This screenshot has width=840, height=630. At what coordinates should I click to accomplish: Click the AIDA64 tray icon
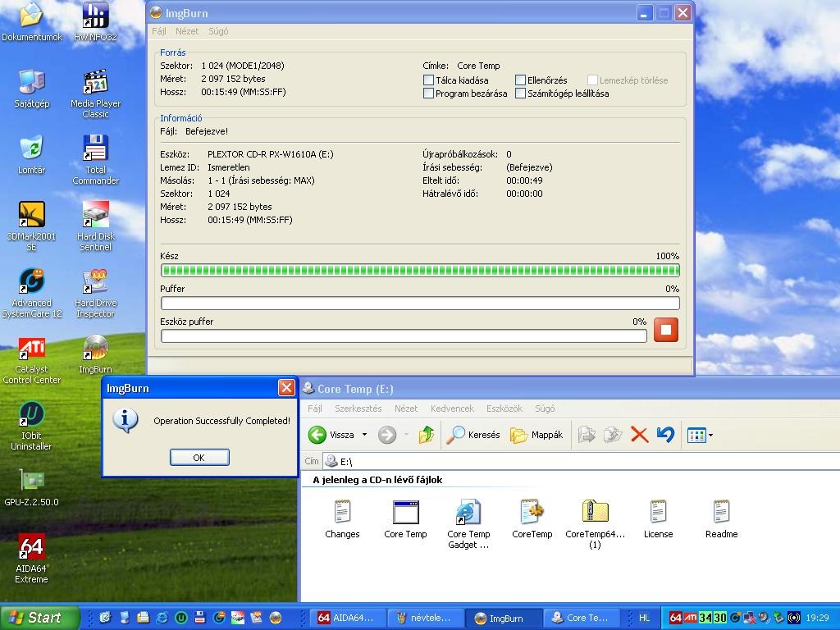pyautogui.click(x=676, y=618)
